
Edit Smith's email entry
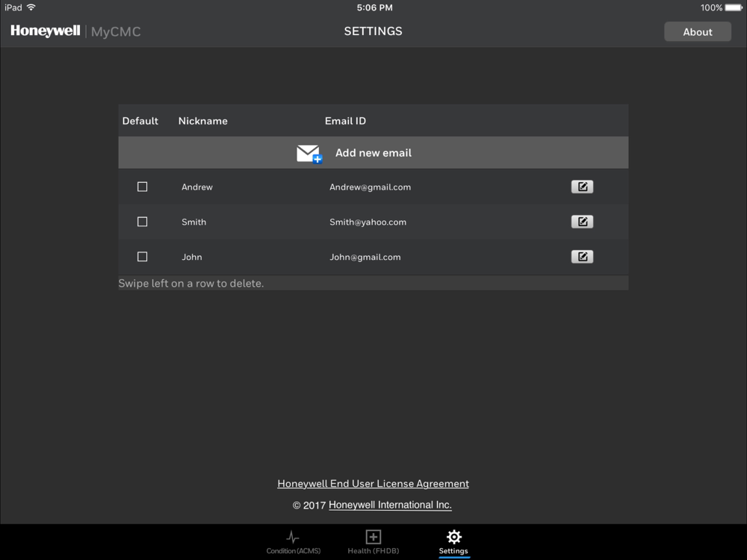click(x=582, y=222)
